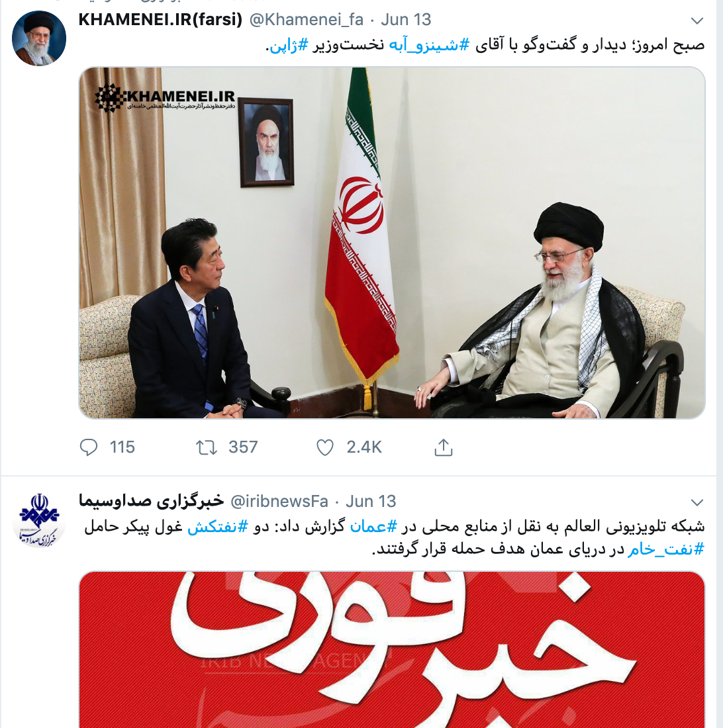Open the #نفت_خام hashtag
723x728 pixels.
point(666,550)
